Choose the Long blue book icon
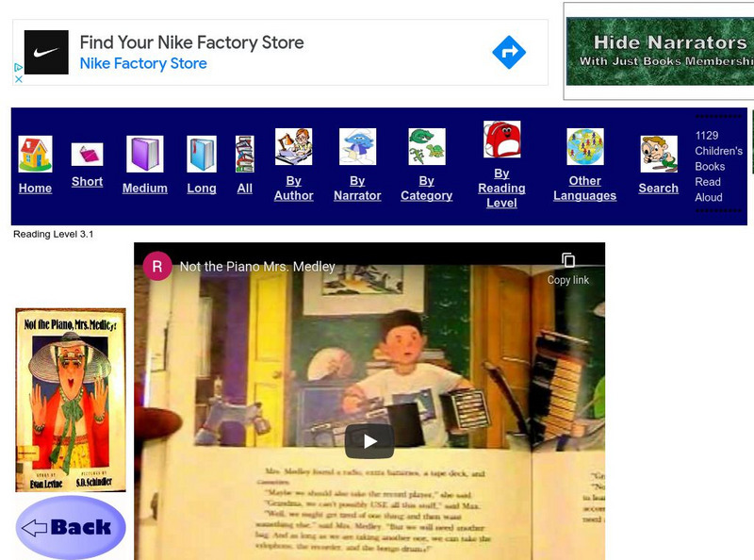The width and height of the screenshot is (754, 560). coord(202,154)
